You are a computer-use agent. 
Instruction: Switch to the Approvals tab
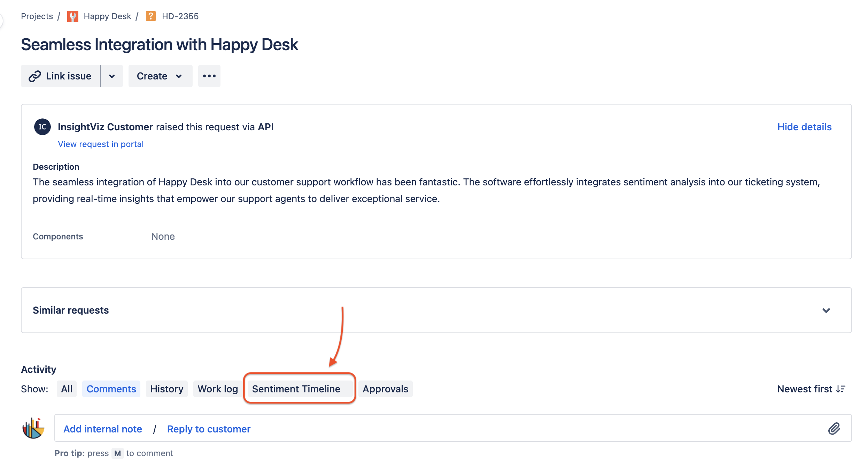385,389
